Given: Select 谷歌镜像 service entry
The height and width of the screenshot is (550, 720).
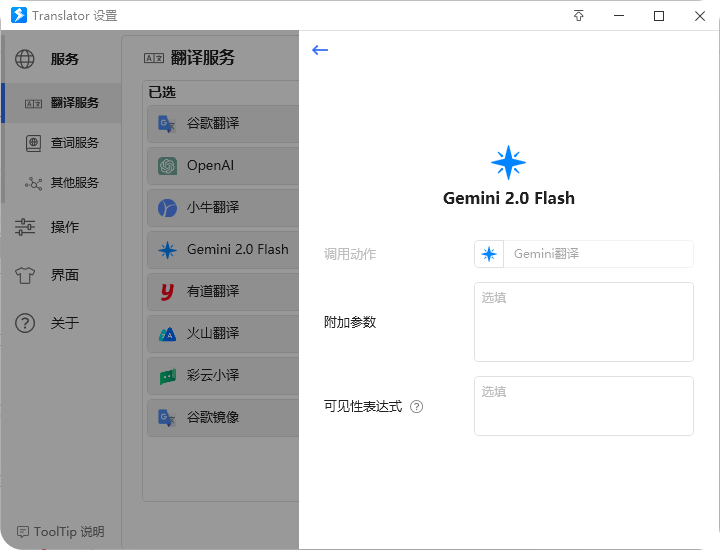Looking at the screenshot, I should 223,418.
